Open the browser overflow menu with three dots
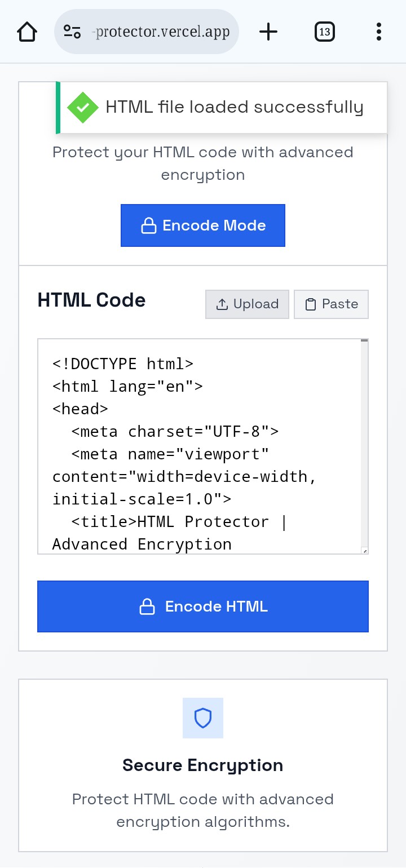 pos(378,32)
